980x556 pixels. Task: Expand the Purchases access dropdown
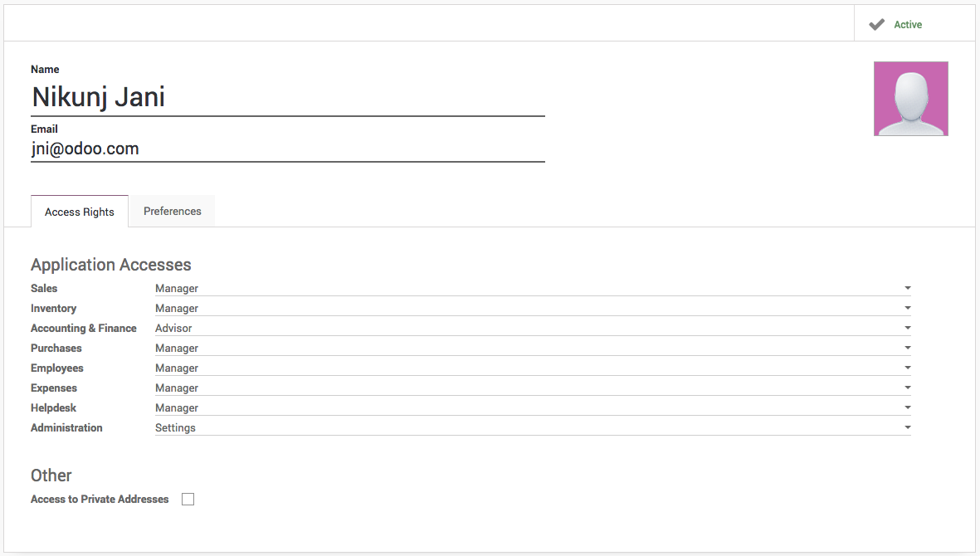tap(531, 349)
